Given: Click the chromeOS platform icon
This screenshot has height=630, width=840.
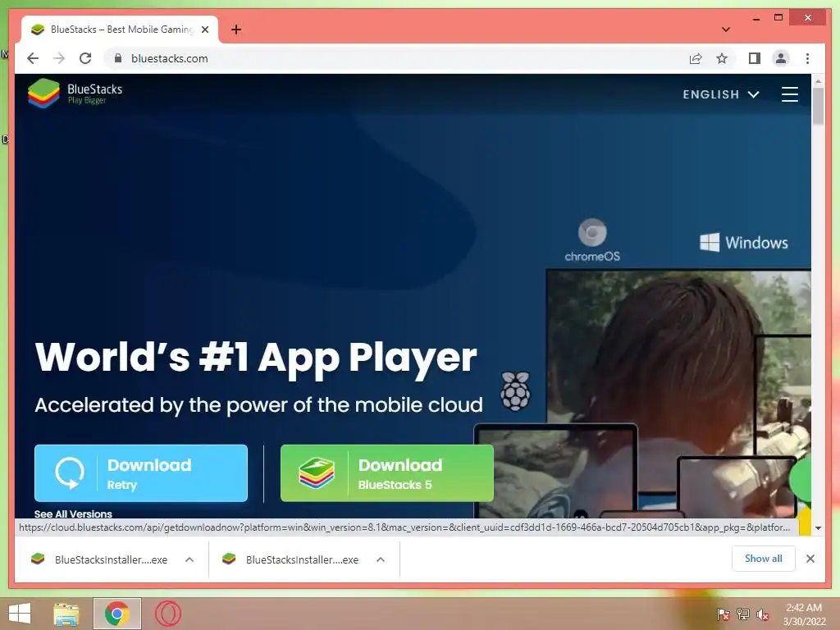Looking at the screenshot, I should 592,240.
